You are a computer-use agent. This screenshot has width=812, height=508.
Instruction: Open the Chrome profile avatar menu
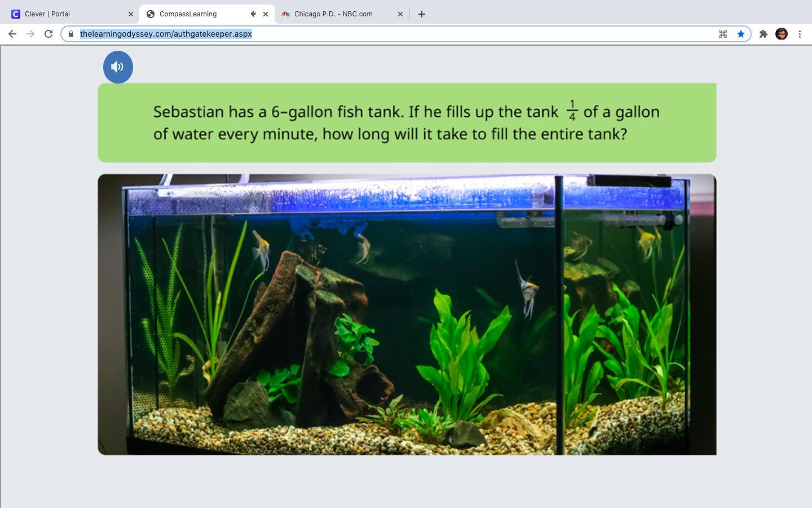click(782, 34)
